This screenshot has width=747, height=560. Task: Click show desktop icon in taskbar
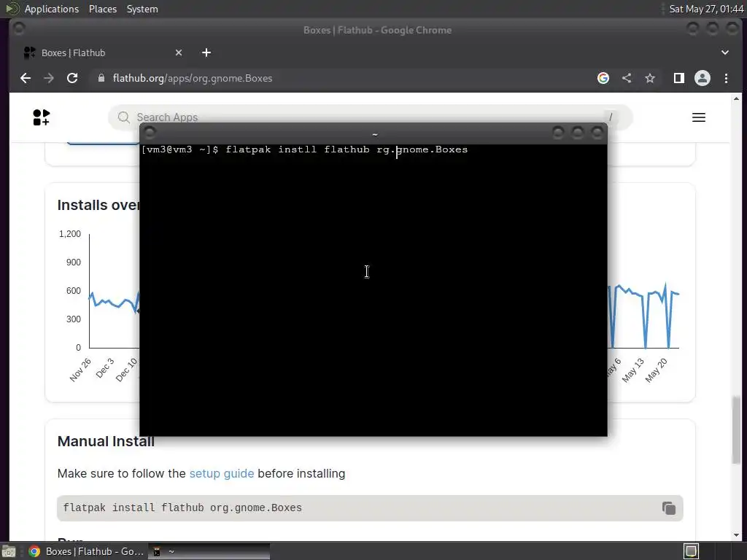click(9, 551)
